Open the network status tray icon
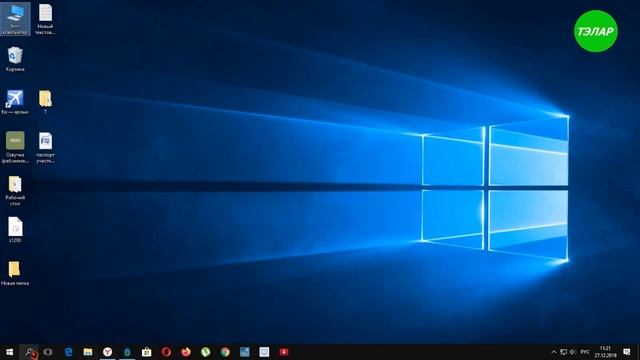Viewport: 640px width, 360px height. tap(564, 352)
